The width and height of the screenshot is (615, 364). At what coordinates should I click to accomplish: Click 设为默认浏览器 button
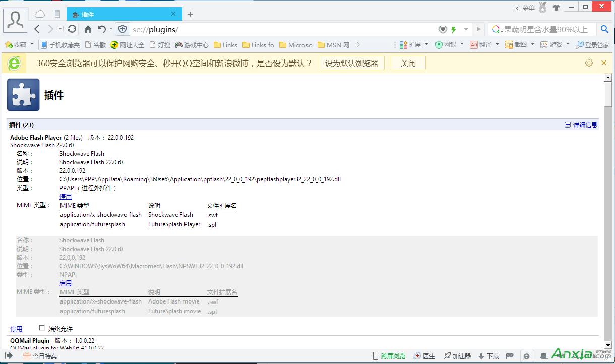(x=351, y=63)
